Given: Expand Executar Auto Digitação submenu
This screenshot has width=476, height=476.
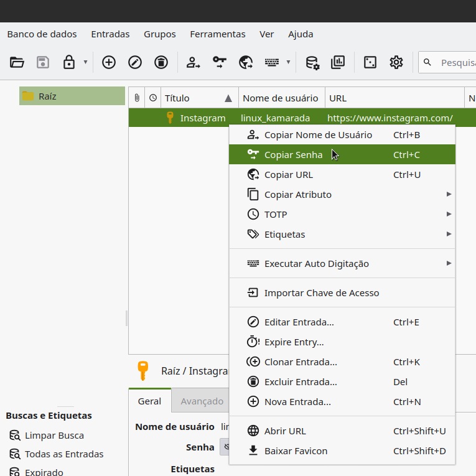Looking at the screenshot, I should [342, 263].
